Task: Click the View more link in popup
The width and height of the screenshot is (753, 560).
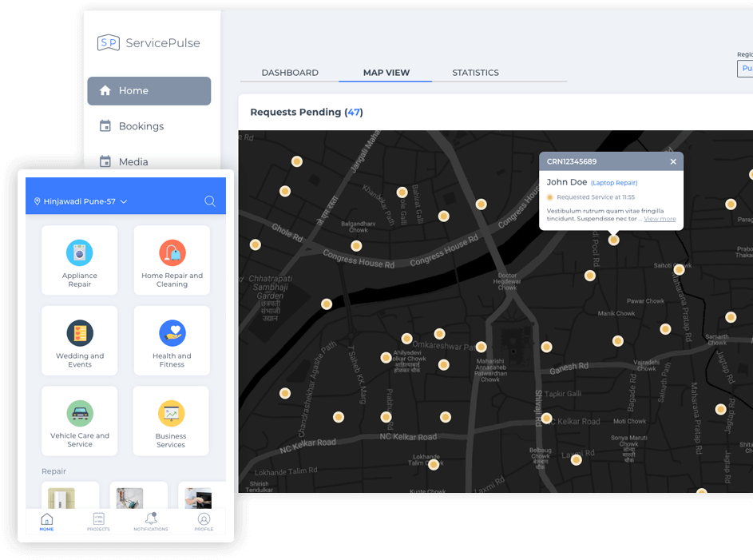Action: pos(660,219)
